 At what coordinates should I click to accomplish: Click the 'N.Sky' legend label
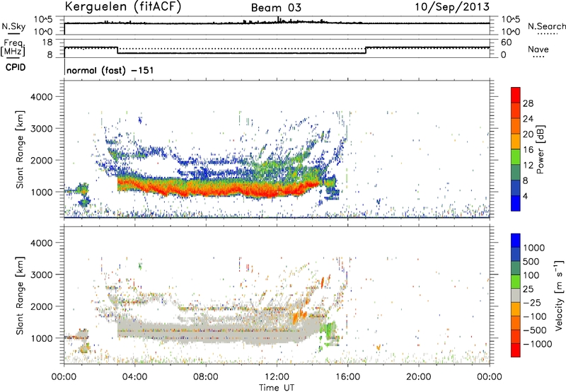tap(13, 26)
